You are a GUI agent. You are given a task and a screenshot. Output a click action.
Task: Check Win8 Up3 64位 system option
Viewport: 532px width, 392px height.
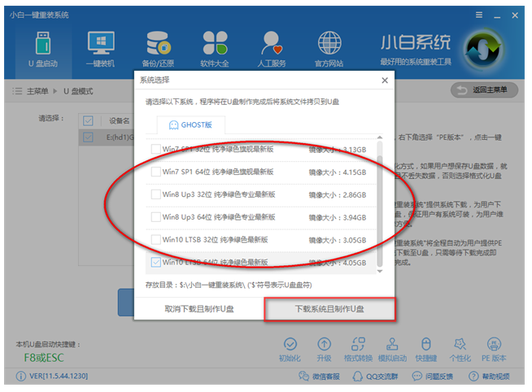coord(155,217)
